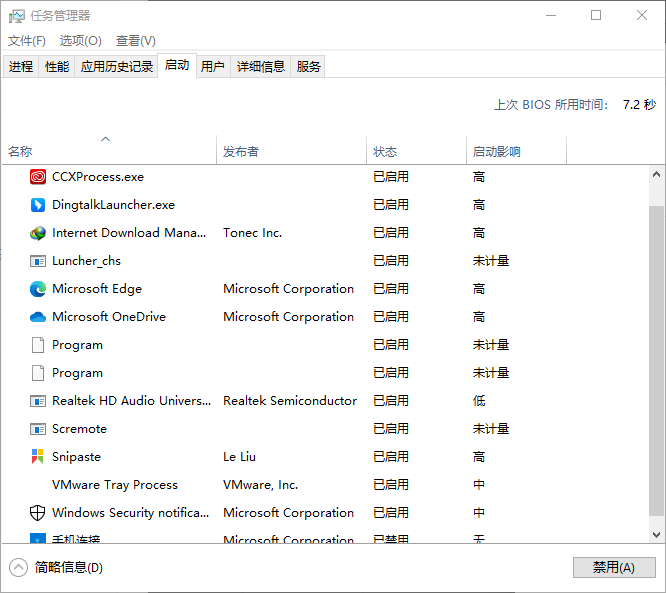Click the Task Manager title bar icon
Image resolution: width=666 pixels, height=593 pixels.
pos(17,16)
